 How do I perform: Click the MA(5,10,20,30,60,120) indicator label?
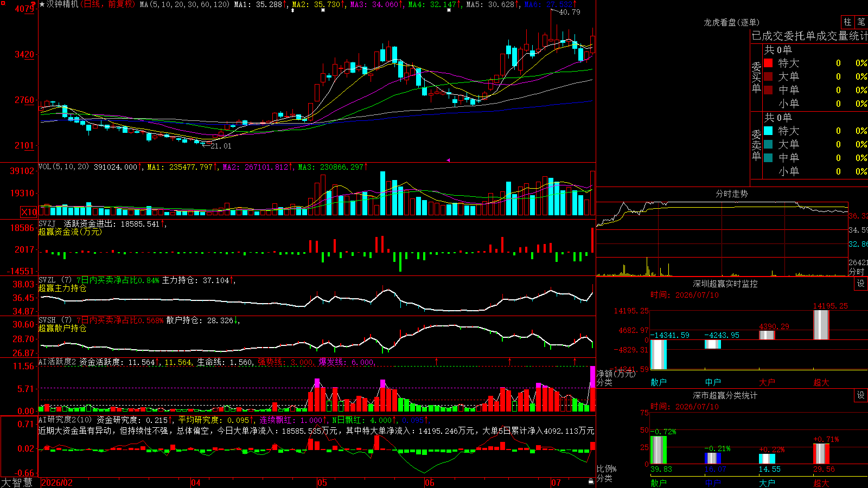coord(185,4)
